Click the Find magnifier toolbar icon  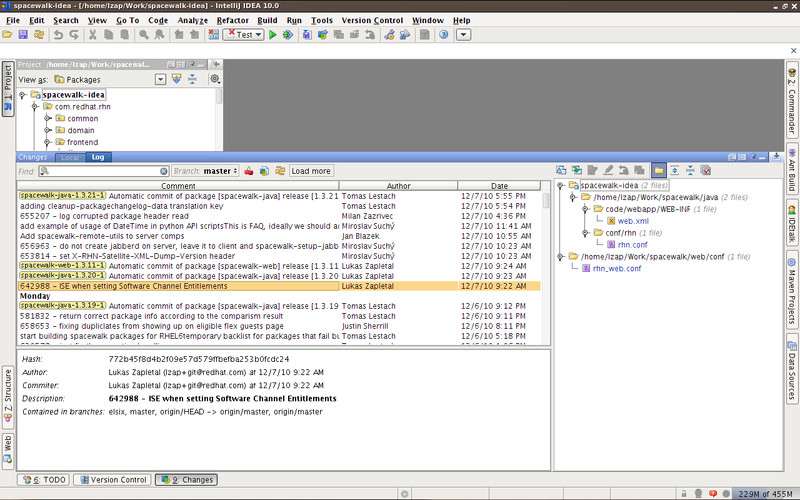[x=144, y=35]
